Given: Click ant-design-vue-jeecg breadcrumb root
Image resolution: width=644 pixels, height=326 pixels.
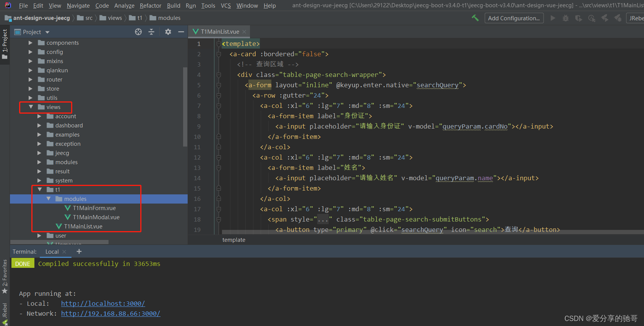Looking at the screenshot, I should click(x=37, y=18).
